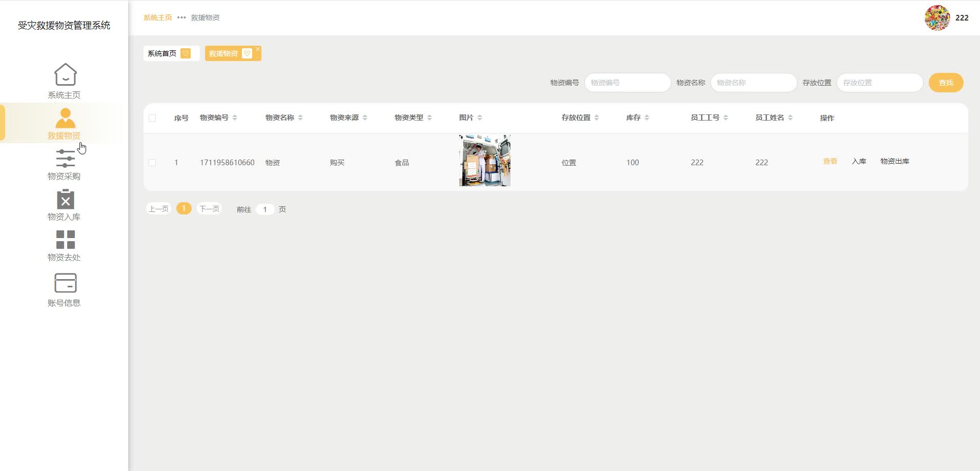Click 查看 for the 物资 row

point(830,161)
